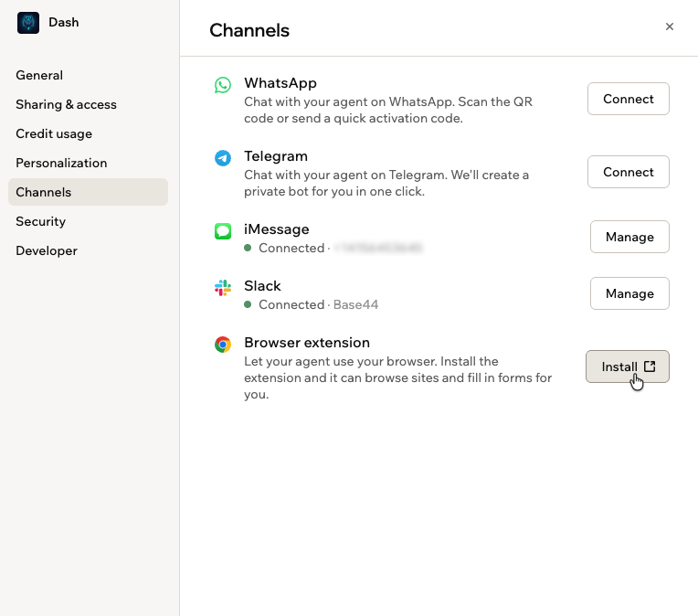Click the iMessage logo icon
The height and width of the screenshot is (616, 698).
click(x=223, y=231)
